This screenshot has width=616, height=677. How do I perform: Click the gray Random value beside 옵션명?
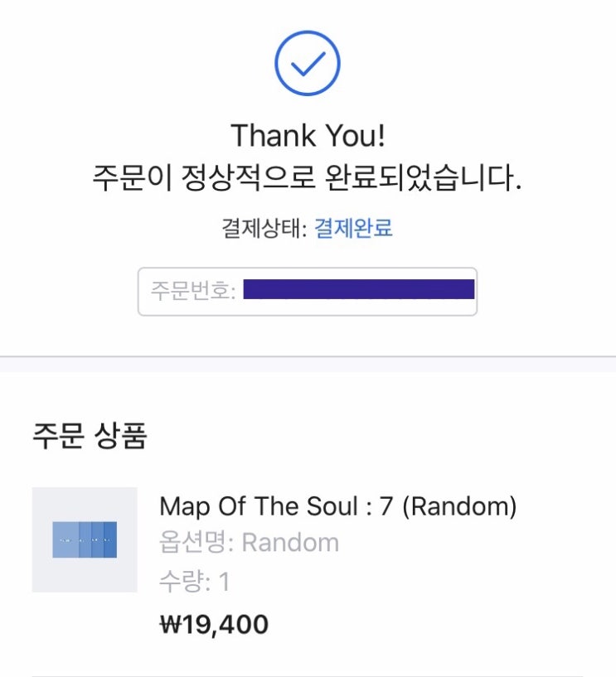290,543
